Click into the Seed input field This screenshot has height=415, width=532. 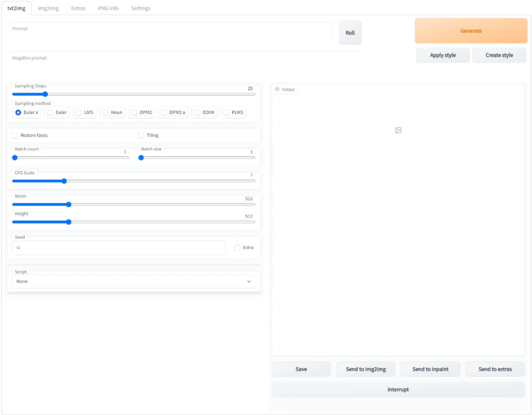tap(118, 248)
